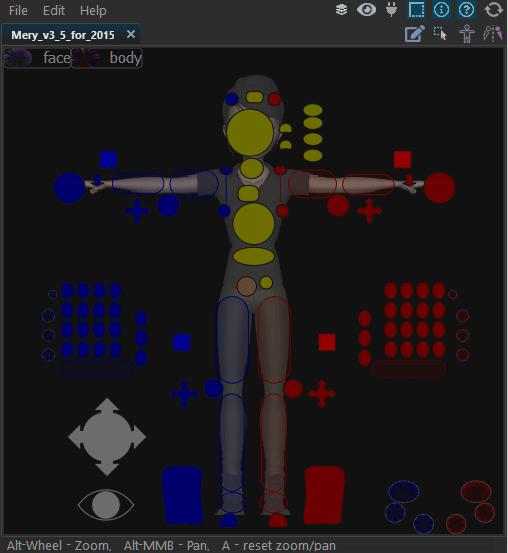This screenshot has height=553, width=508.
Task: Click the dark blue bar under finger controls
Action: pos(98,369)
